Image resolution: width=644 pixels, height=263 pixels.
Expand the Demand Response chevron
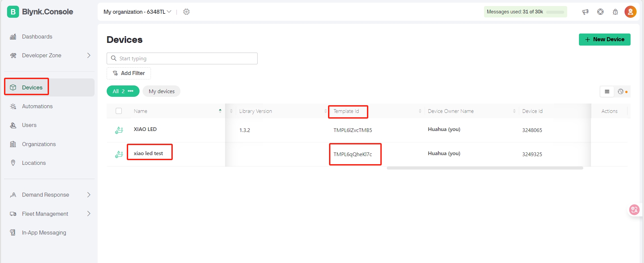point(89,195)
